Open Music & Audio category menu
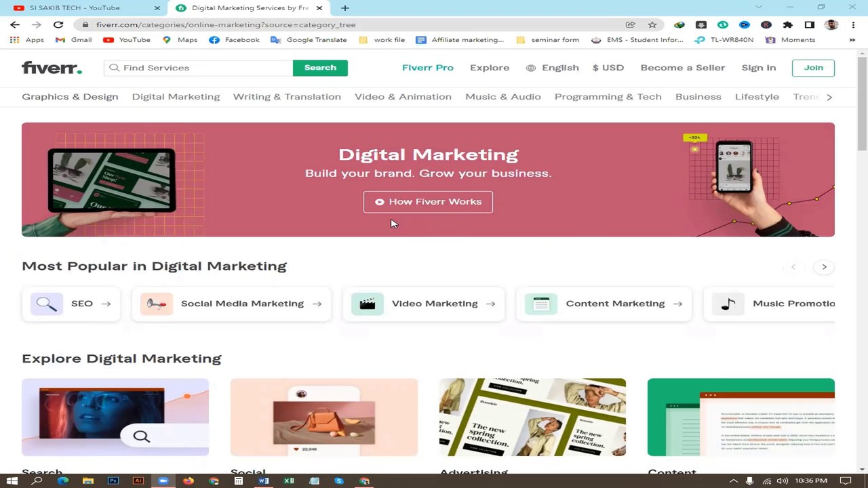This screenshot has width=868, height=488. coord(503,97)
